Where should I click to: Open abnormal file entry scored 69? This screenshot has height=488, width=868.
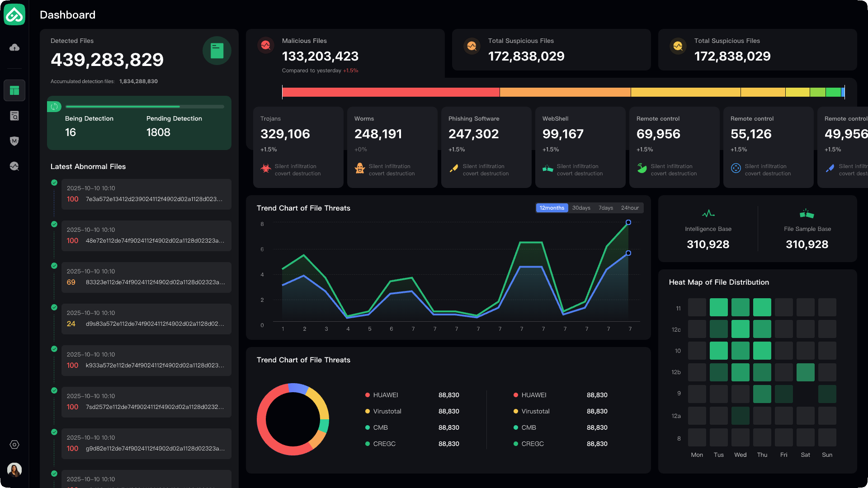[146, 277]
